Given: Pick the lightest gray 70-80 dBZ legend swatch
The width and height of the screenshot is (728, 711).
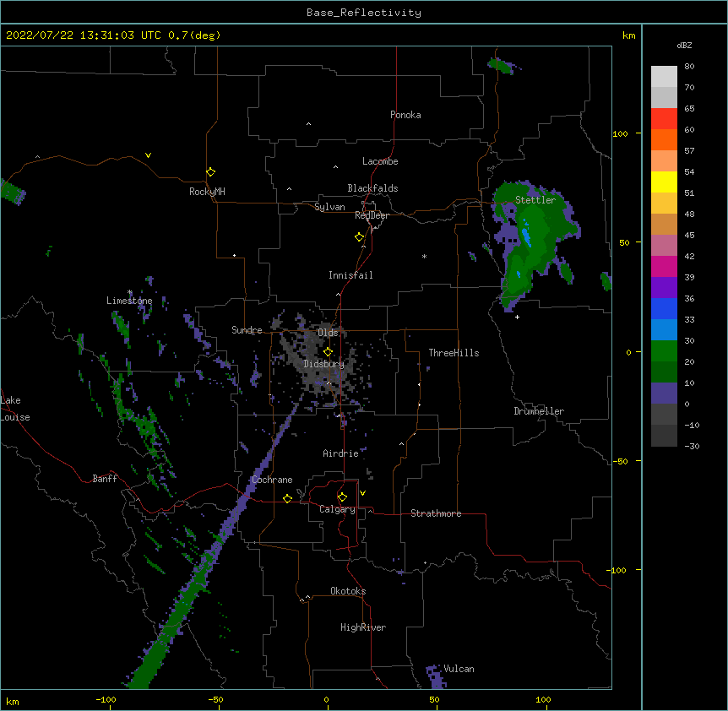Looking at the screenshot, I should (664, 77).
